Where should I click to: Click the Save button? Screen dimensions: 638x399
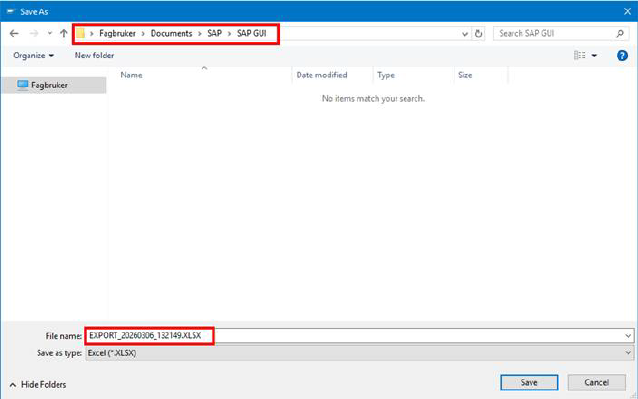click(x=529, y=382)
